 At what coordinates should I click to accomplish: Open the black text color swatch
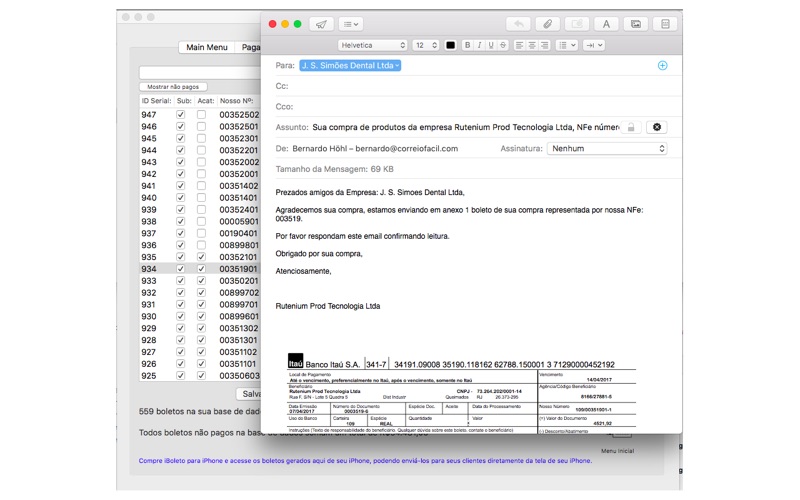[x=451, y=45]
